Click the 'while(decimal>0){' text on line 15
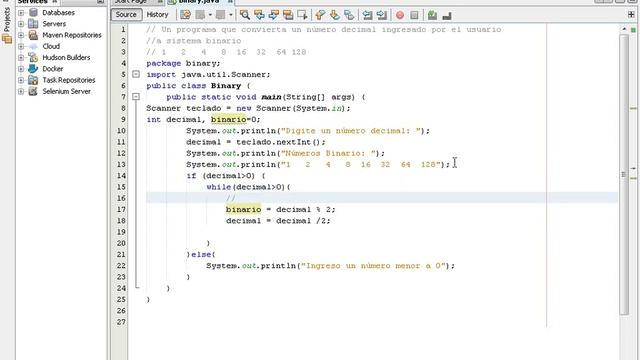 tap(248, 187)
